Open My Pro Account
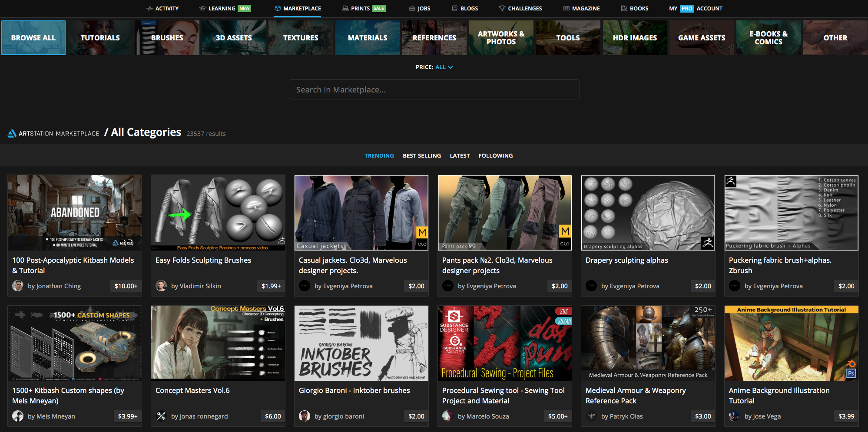The height and width of the screenshot is (432, 868). coord(696,8)
